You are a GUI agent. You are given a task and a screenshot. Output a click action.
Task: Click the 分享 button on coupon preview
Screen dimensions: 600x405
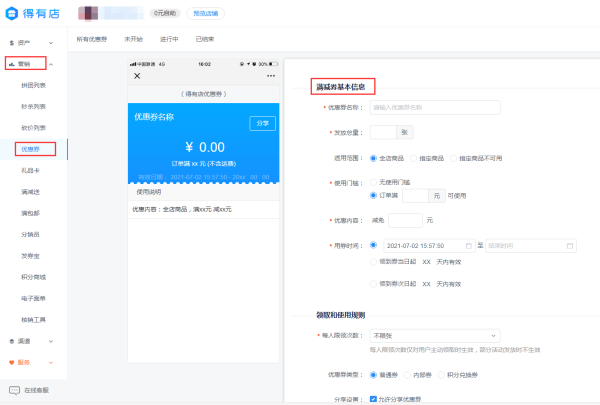[x=262, y=123]
